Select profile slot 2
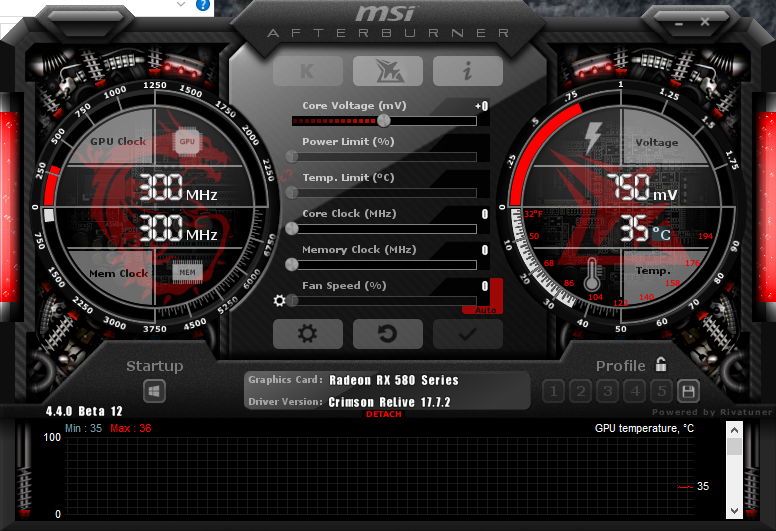 pyautogui.click(x=581, y=391)
